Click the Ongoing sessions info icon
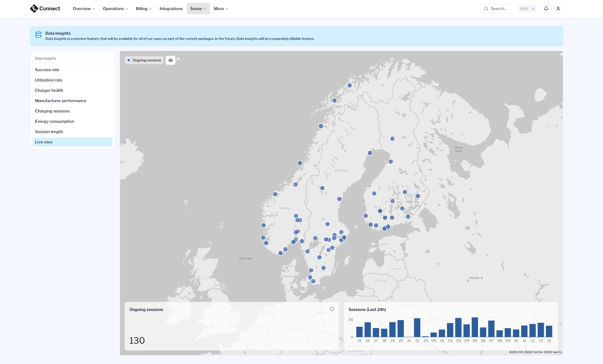Viewport: 603px width, 364px height. [x=332, y=309]
